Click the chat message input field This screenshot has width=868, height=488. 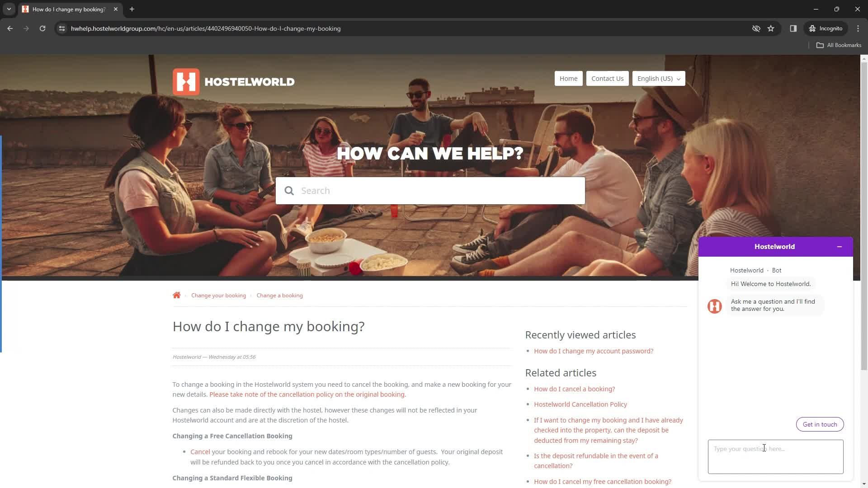coord(775,456)
